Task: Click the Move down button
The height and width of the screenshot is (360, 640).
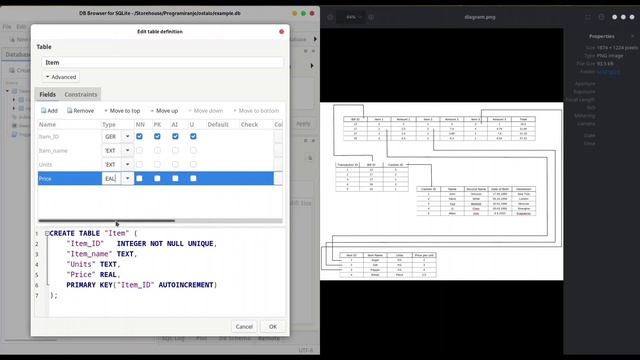Action: [205, 111]
